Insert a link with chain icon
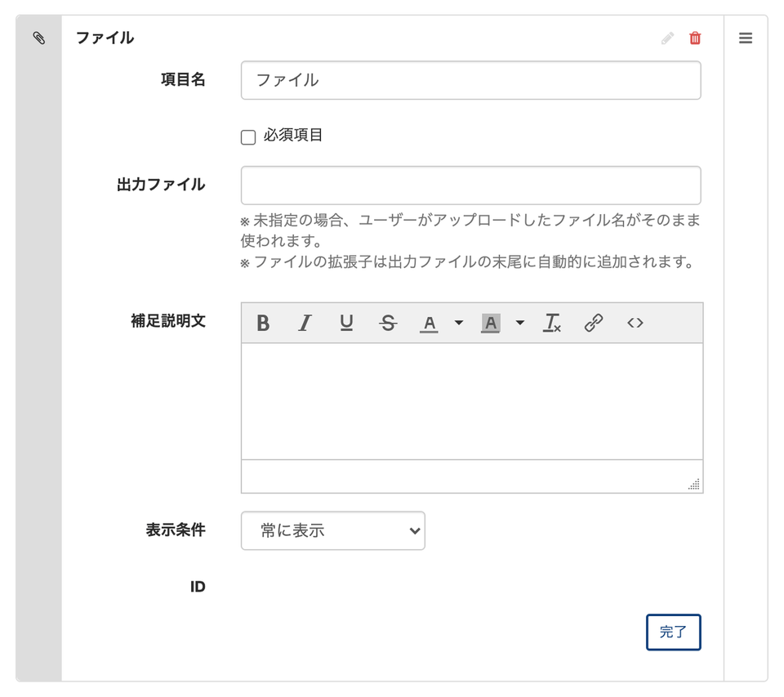Image resolution: width=784 pixels, height=697 pixels. (x=594, y=323)
